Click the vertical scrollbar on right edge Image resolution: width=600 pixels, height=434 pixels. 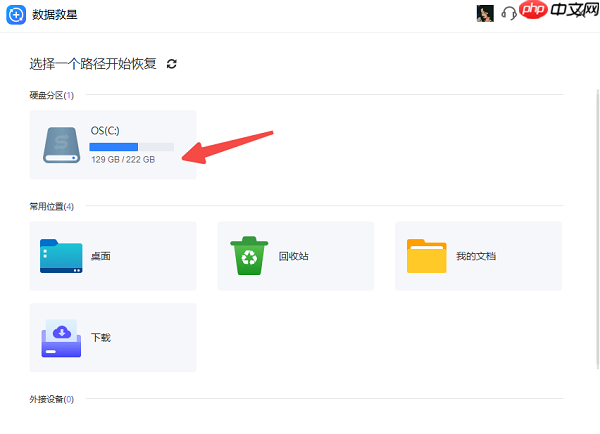(598, 229)
